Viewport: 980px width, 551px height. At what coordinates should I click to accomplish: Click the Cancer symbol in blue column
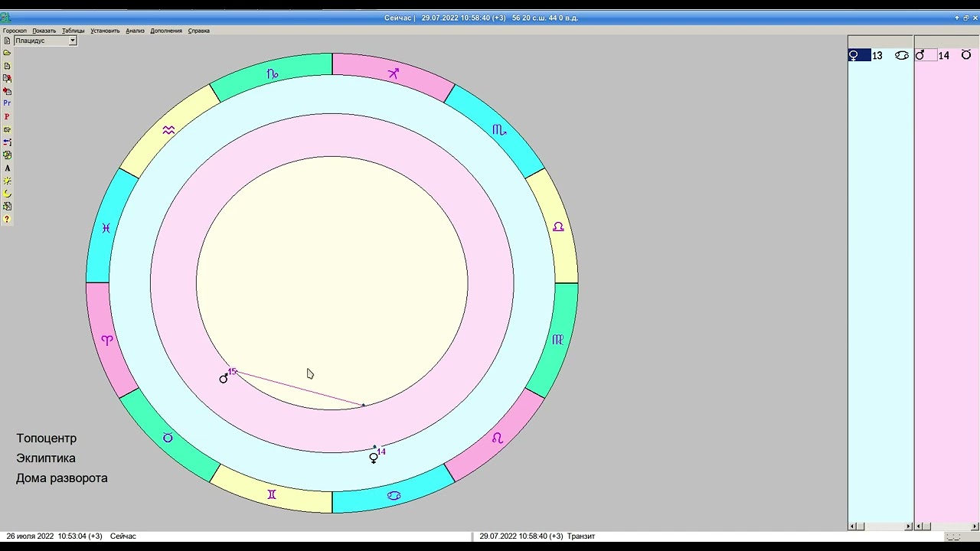coord(902,55)
